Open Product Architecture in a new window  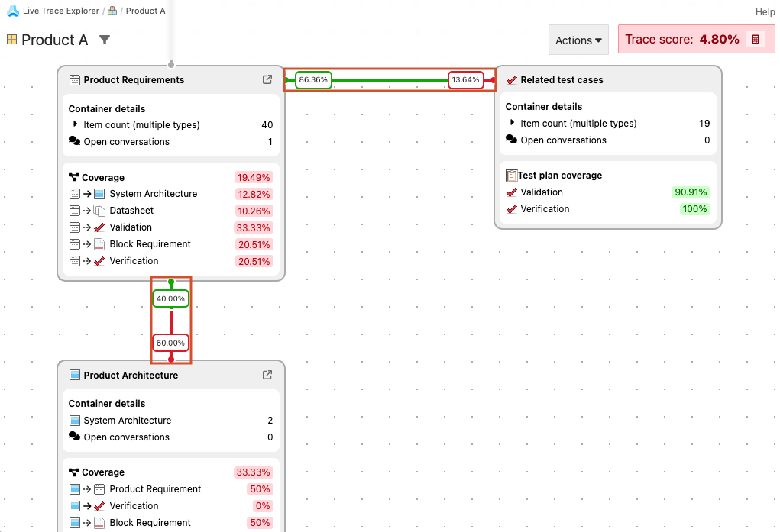coord(267,375)
